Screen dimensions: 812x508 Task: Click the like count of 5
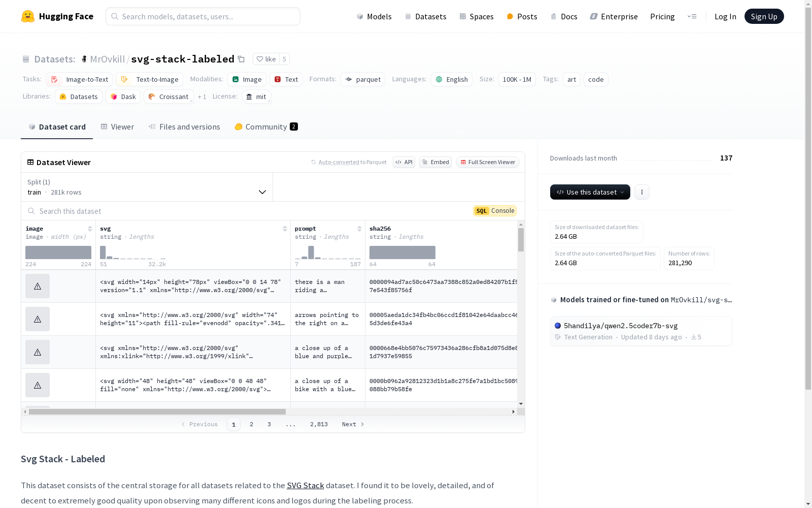(x=284, y=59)
